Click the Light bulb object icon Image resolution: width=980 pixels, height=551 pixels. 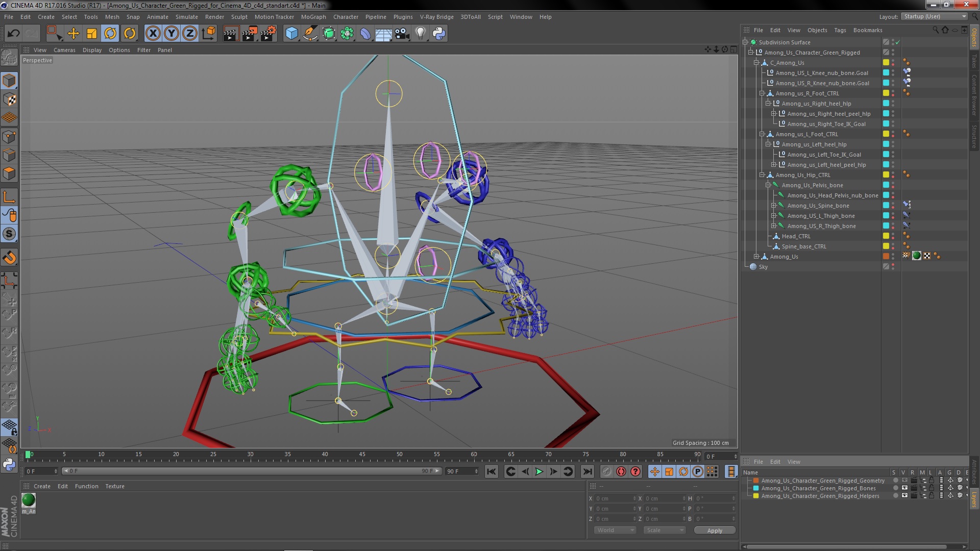(x=420, y=34)
